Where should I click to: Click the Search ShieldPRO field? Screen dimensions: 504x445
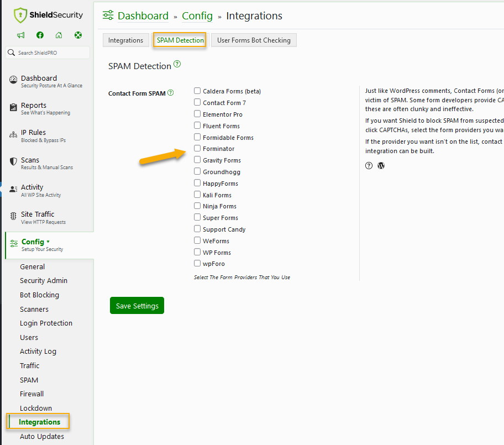coord(48,53)
